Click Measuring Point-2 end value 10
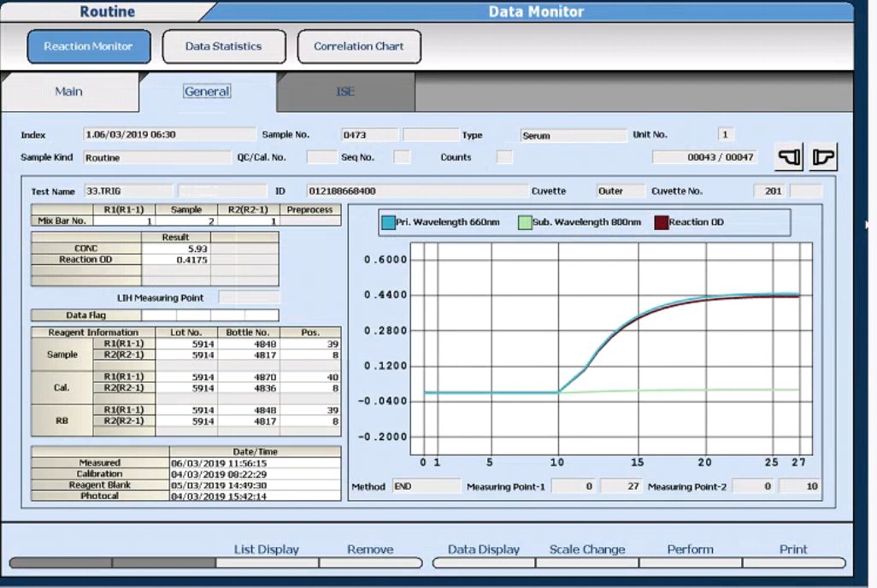 pos(800,487)
